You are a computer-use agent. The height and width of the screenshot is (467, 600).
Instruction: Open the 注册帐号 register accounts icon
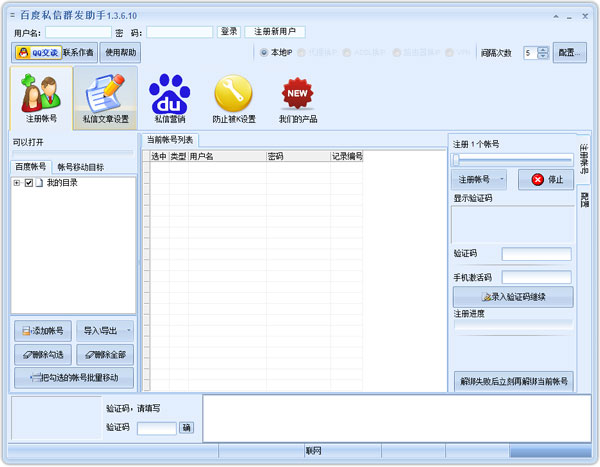tap(41, 99)
